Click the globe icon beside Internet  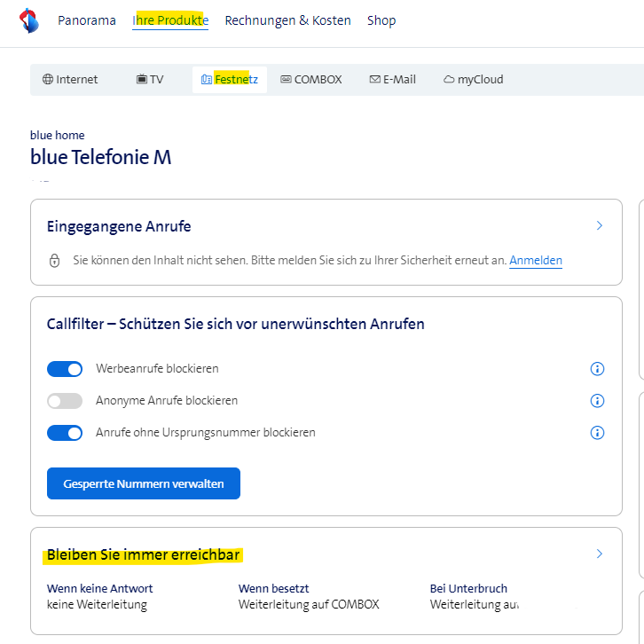(48, 80)
